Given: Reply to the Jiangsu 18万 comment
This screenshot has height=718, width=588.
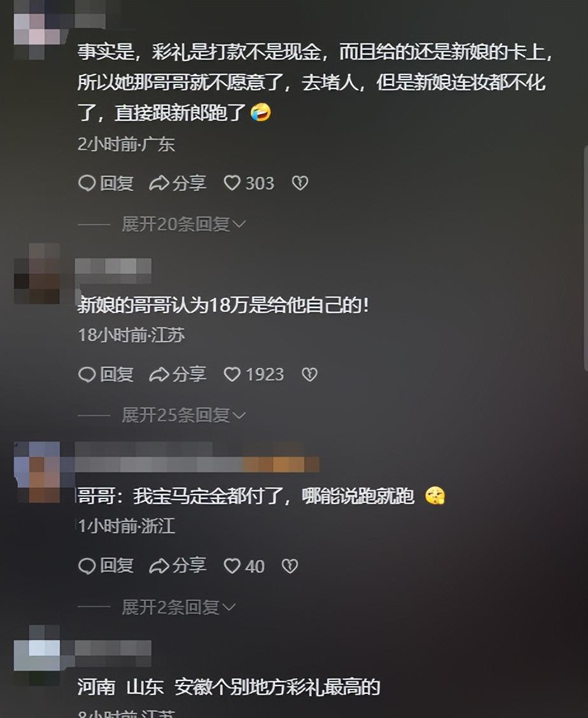Looking at the screenshot, I should 106,374.
